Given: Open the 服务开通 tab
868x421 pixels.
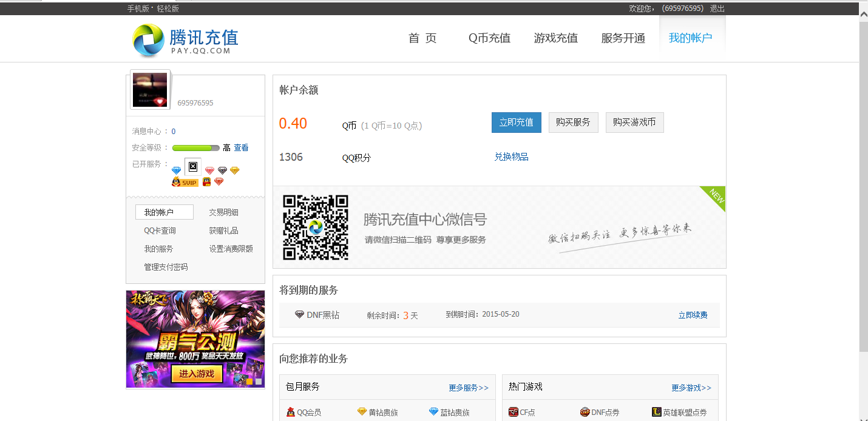Looking at the screenshot, I should pos(623,38).
